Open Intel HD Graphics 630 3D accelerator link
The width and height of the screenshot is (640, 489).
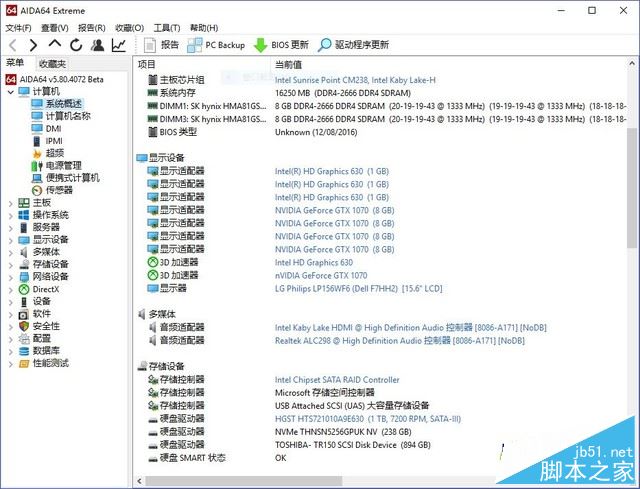point(313,262)
